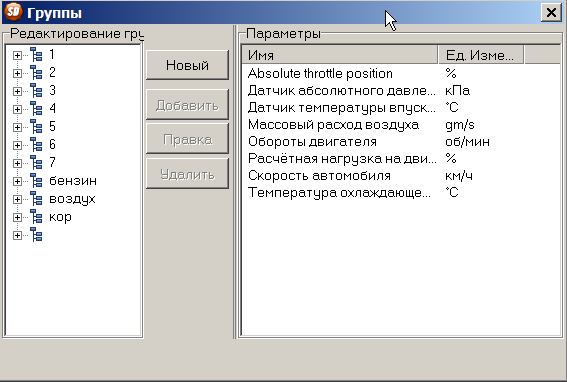
Task: Expand the кор group node
Action: pos(17,217)
